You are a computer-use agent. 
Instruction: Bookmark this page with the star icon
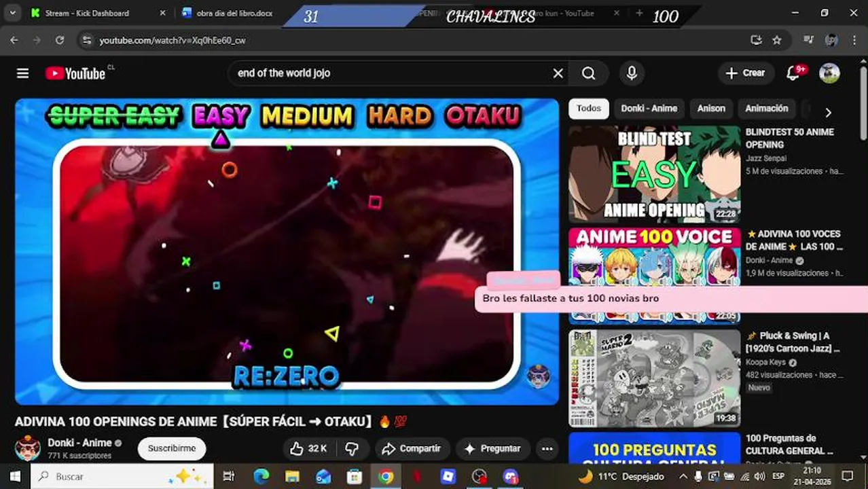[x=777, y=40]
